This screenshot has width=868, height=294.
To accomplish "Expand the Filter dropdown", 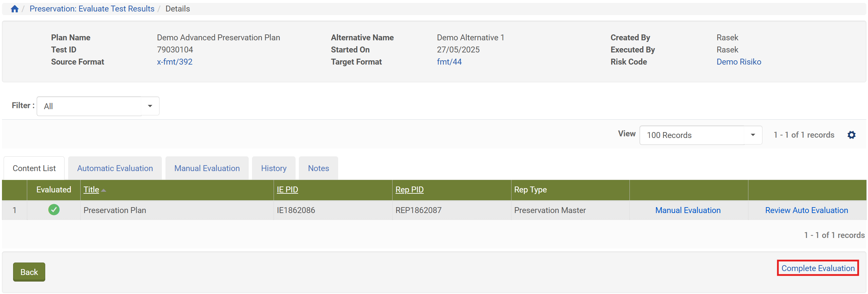I will point(150,106).
